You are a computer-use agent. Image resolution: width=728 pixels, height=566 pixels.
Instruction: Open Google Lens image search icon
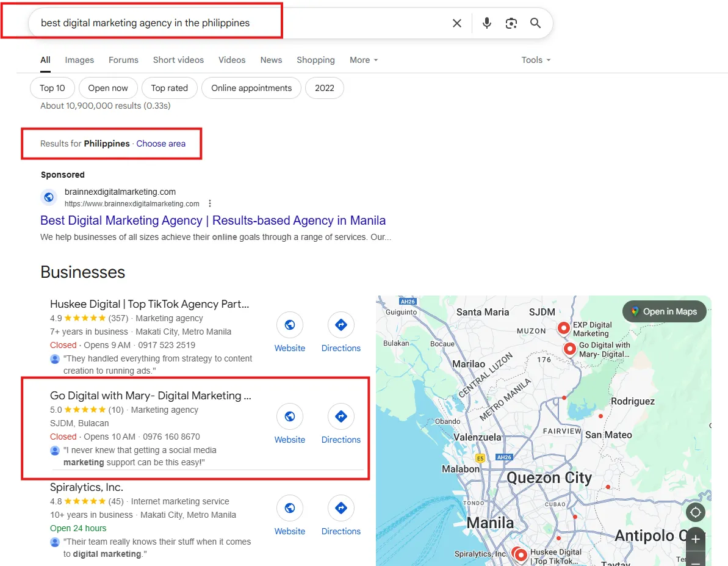point(511,23)
